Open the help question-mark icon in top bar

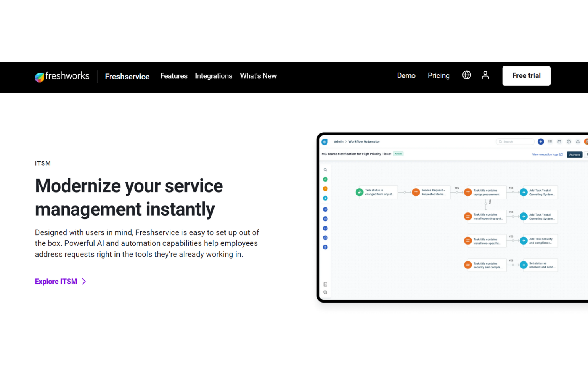pyautogui.click(x=568, y=141)
